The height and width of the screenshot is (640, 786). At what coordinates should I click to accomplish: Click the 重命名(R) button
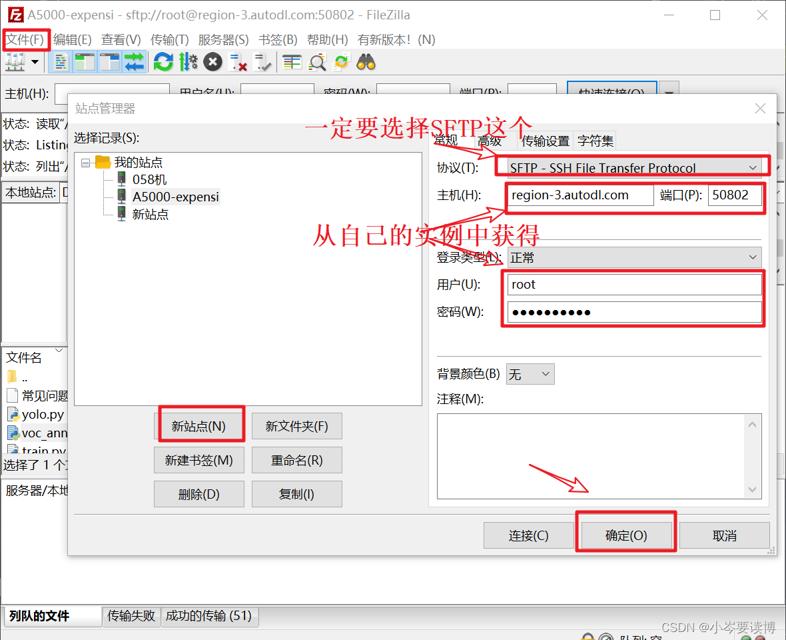(x=297, y=460)
